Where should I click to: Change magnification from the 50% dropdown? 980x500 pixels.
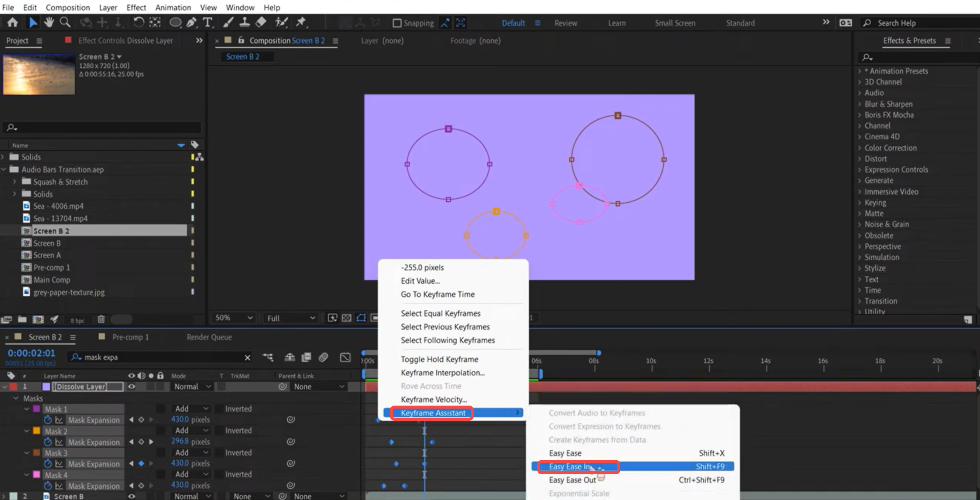233,318
